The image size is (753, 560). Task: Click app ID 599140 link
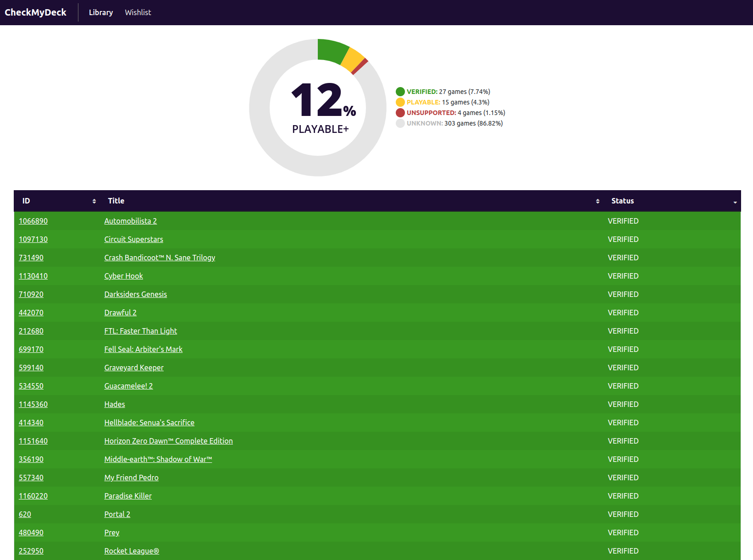(31, 368)
